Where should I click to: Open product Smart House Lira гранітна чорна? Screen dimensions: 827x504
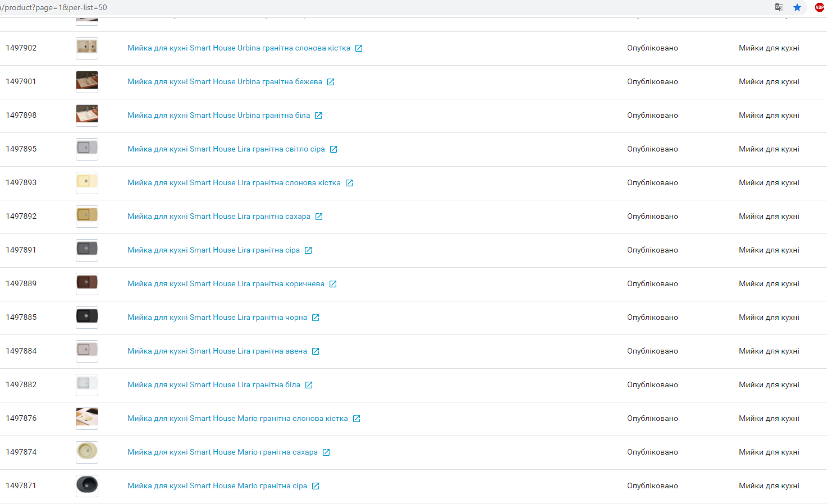[x=217, y=317]
